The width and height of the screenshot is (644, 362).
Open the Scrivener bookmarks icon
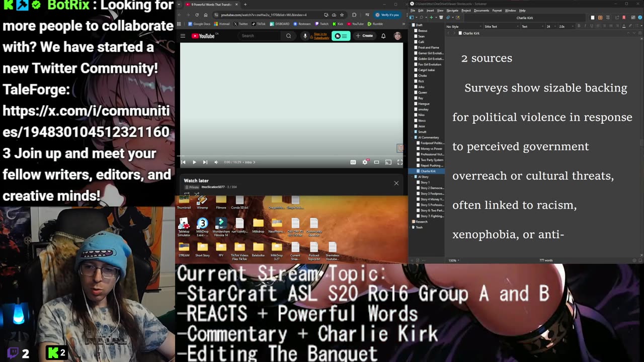point(624,18)
